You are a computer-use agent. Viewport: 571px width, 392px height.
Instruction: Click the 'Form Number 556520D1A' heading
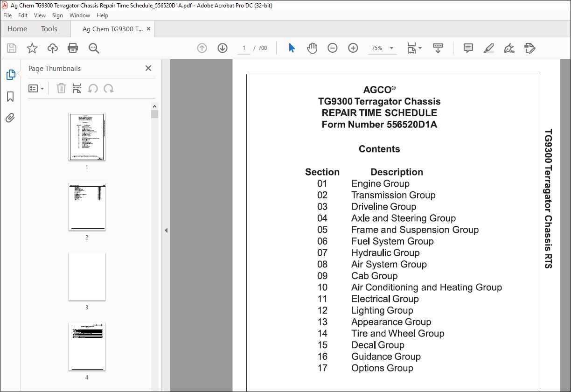(379, 125)
